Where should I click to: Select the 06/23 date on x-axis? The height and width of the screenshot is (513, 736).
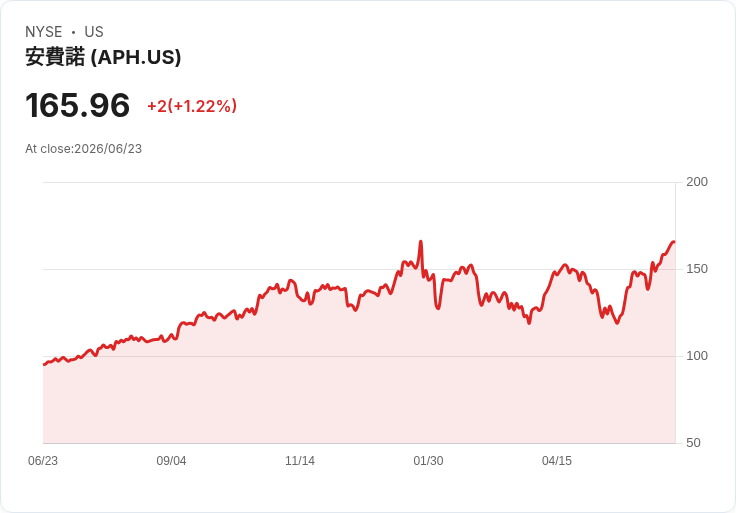click(x=43, y=461)
